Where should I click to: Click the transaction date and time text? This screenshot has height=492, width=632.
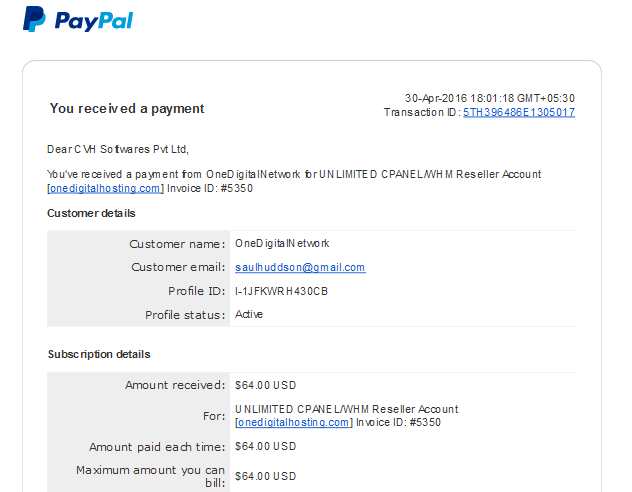pos(490,98)
